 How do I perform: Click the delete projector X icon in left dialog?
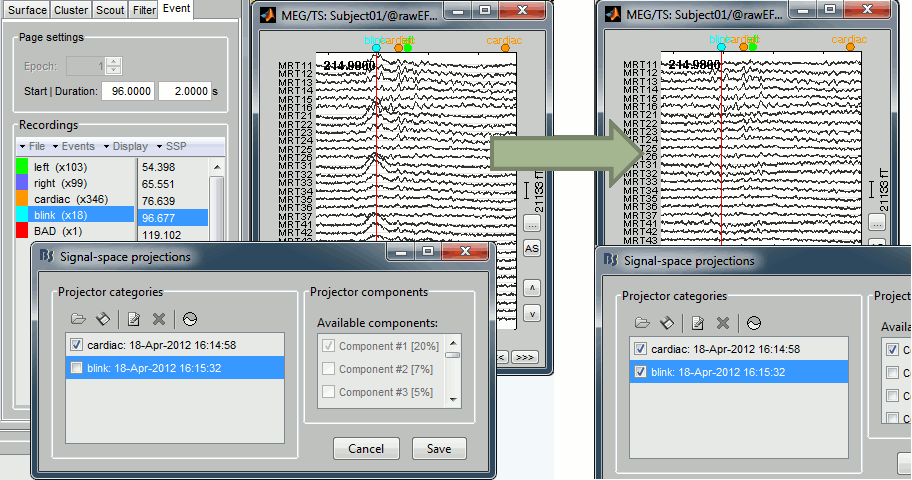click(158, 319)
